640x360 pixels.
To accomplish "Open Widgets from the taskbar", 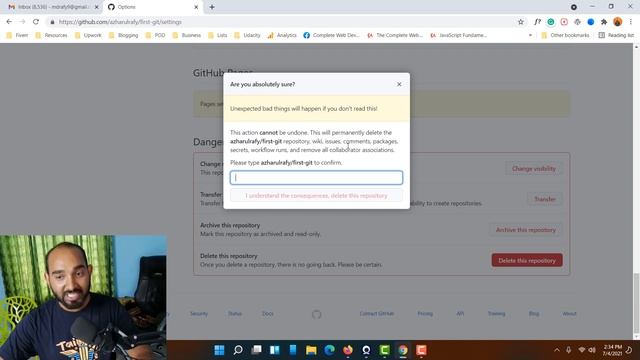I will coord(275,350).
